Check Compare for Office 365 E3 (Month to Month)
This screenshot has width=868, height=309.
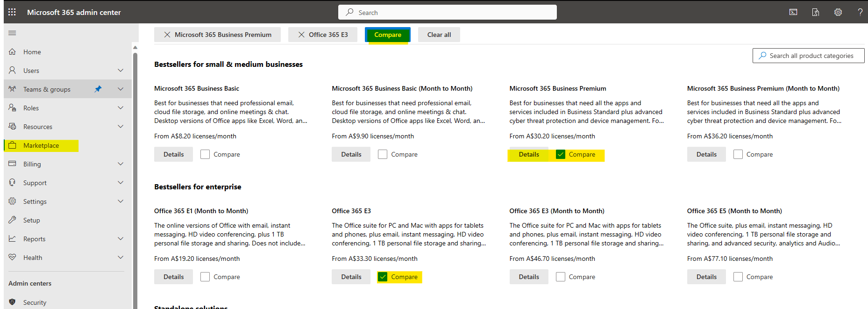coord(561,277)
